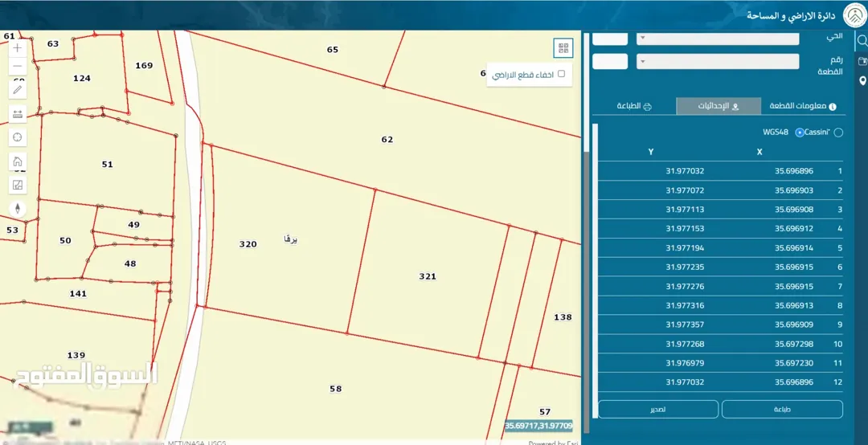This screenshot has height=445, width=868.
Task: Reset map orientation with compass
Action: tap(18, 209)
